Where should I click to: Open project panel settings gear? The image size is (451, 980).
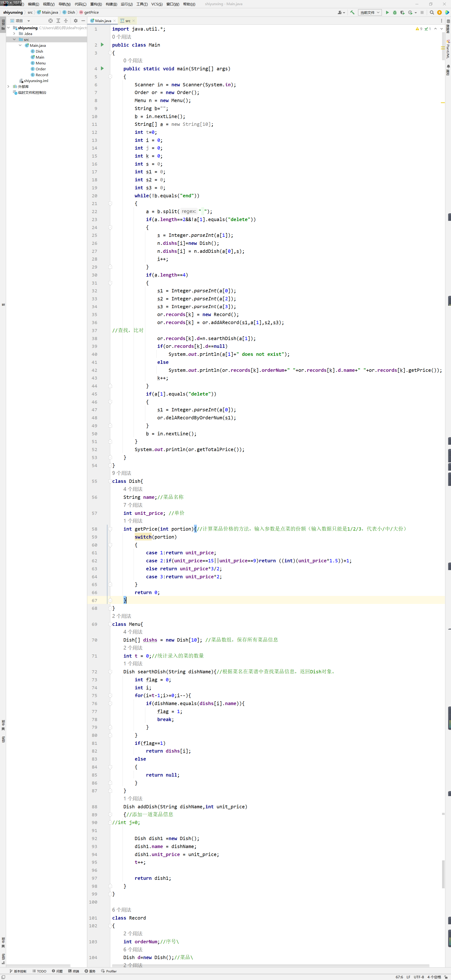coord(76,21)
